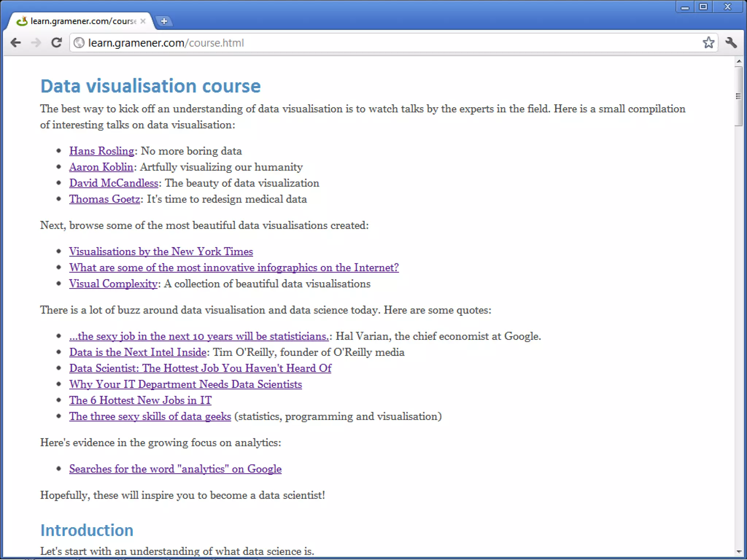The image size is (747, 560).
Task: Follow the David McCandless link
Action: [x=113, y=183]
